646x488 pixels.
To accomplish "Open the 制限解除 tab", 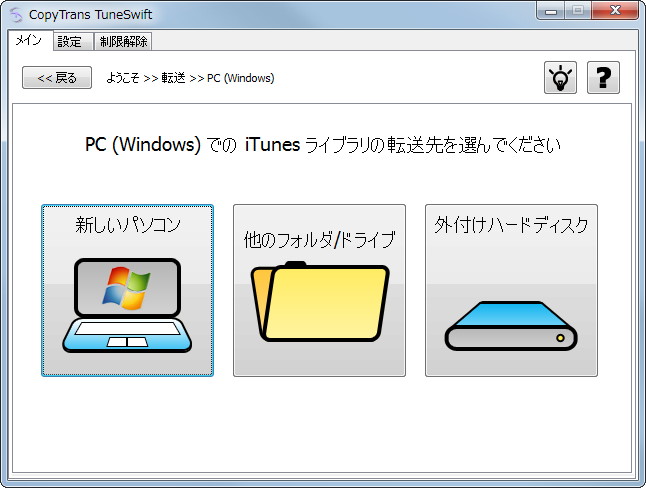I will (x=123, y=42).
